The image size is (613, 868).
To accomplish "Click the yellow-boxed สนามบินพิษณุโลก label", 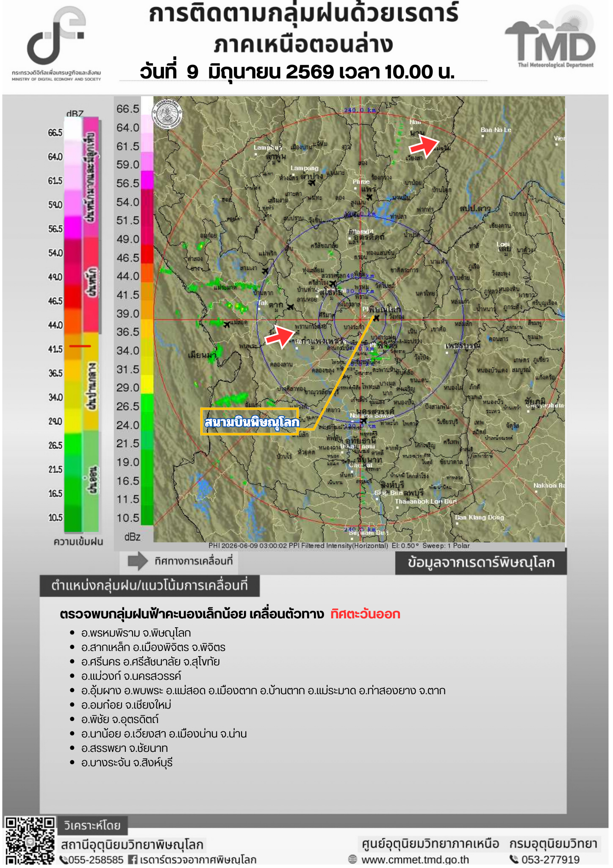I will click(250, 422).
